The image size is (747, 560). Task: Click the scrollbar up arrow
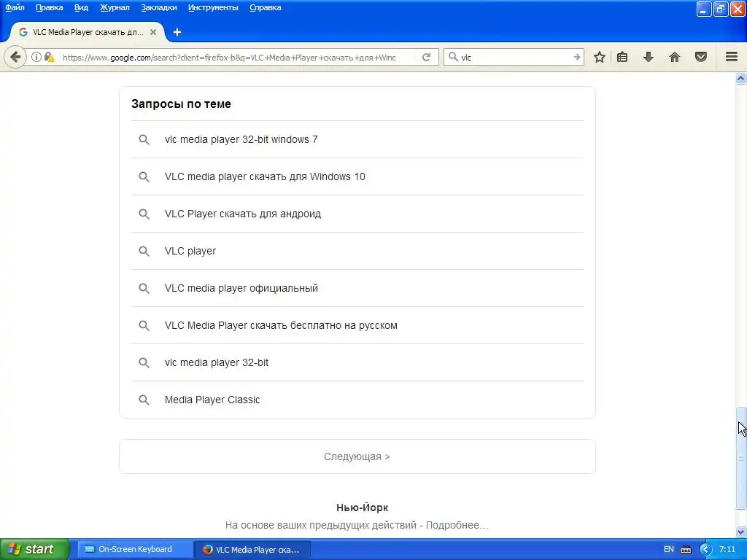tap(741, 78)
